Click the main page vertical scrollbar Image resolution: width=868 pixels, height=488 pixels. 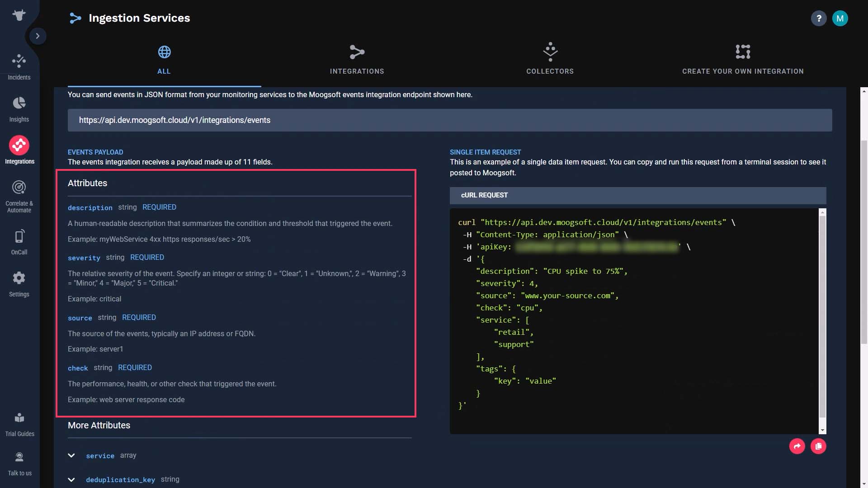click(x=864, y=242)
